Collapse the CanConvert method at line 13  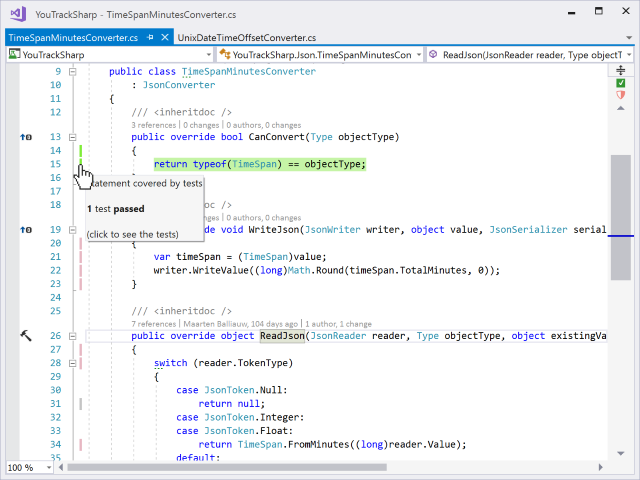point(73,137)
